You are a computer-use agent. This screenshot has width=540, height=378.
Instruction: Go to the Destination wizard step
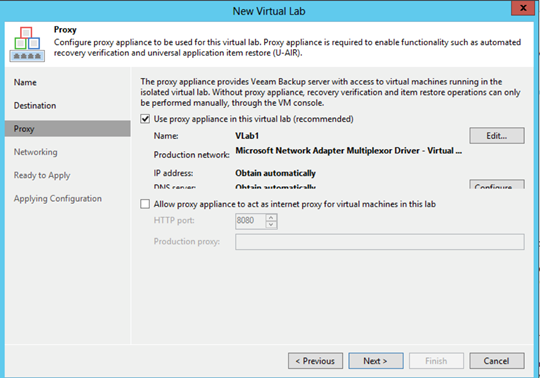[x=35, y=106]
